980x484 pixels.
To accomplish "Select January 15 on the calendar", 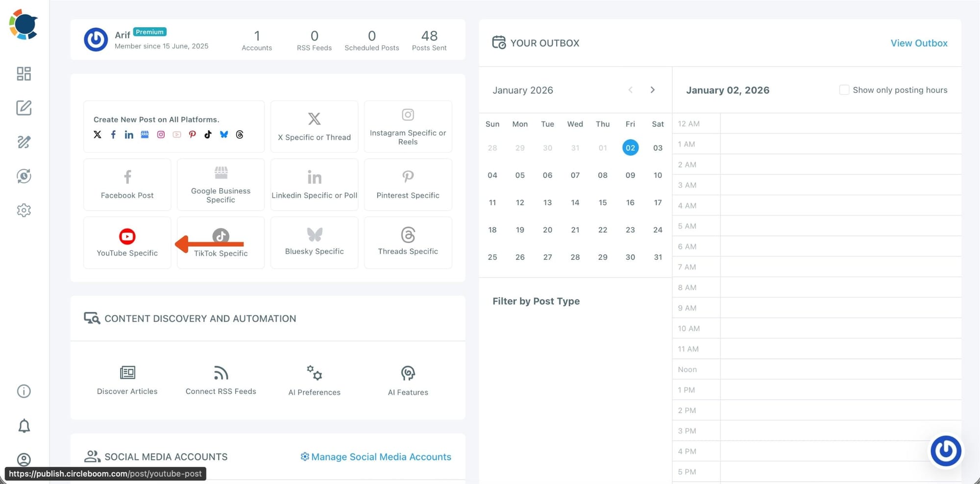I will (602, 202).
